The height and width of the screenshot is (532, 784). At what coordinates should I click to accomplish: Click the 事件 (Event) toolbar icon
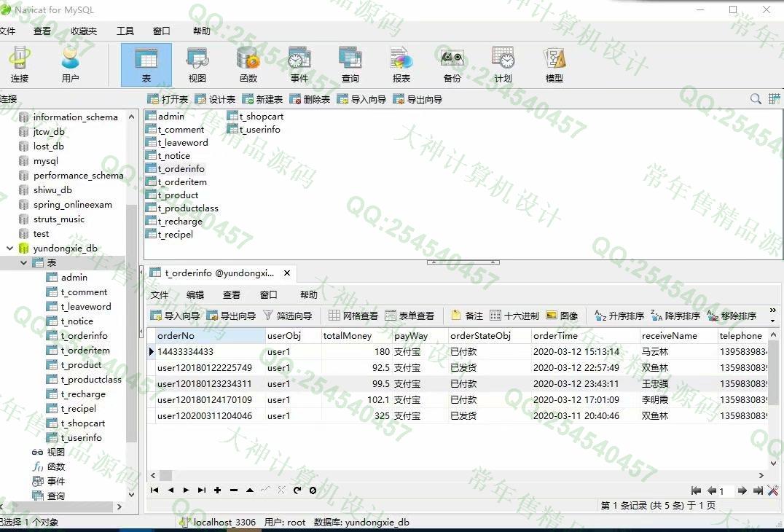point(299,65)
